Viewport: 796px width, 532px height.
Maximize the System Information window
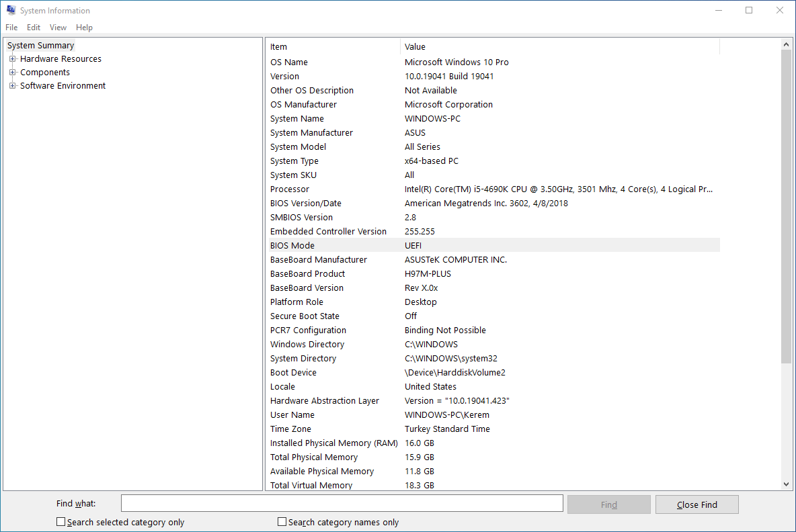coord(749,10)
